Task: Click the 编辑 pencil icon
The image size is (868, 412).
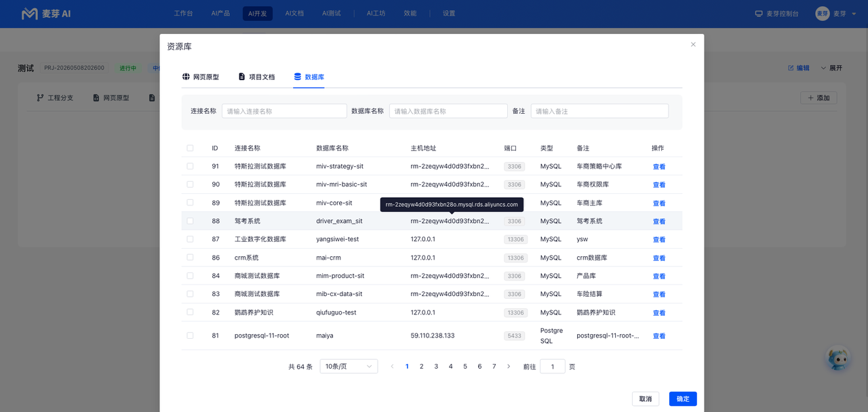Action: coord(791,68)
